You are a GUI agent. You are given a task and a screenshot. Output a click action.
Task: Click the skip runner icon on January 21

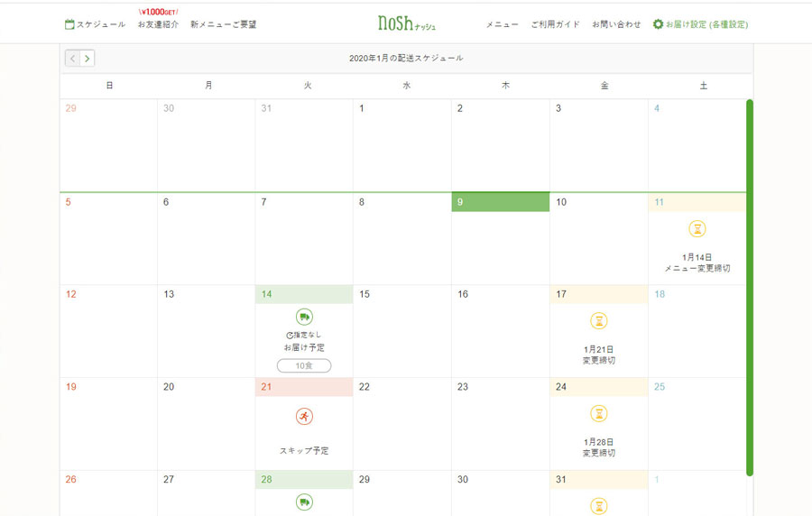[304, 416]
